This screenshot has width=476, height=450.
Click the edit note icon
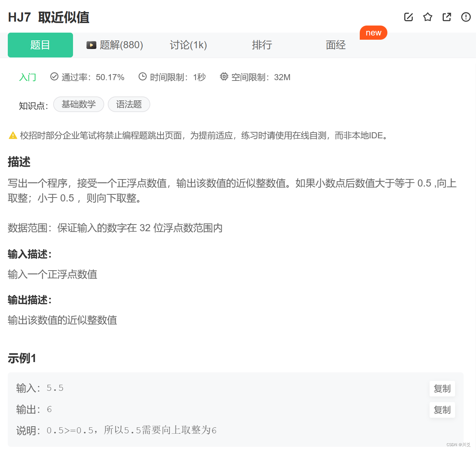[x=408, y=17]
